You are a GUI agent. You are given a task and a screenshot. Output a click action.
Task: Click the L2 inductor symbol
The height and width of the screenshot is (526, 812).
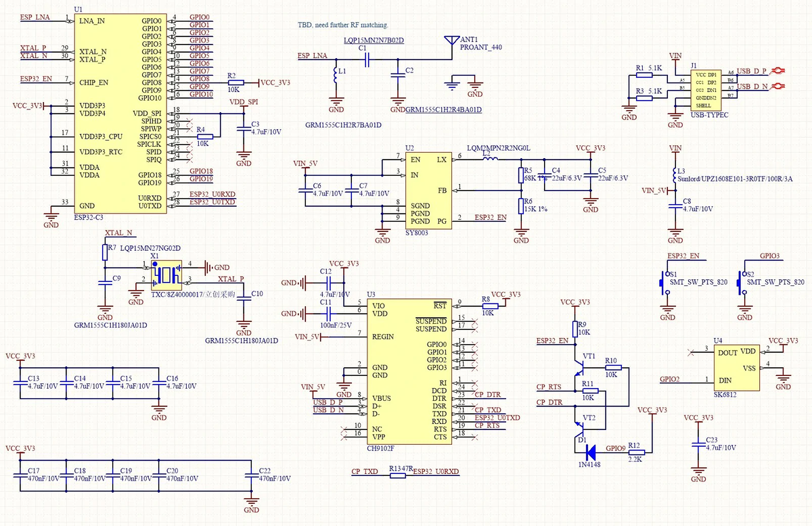(489, 159)
